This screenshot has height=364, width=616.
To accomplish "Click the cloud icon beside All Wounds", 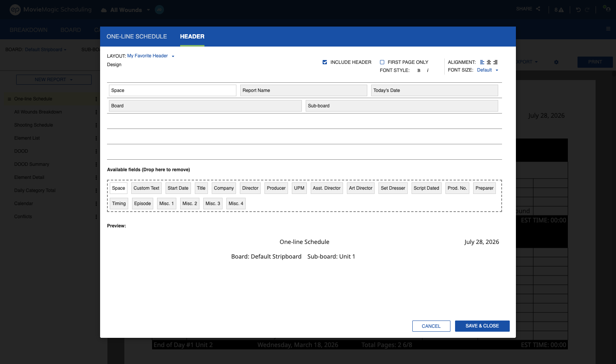I will point(104,10).
